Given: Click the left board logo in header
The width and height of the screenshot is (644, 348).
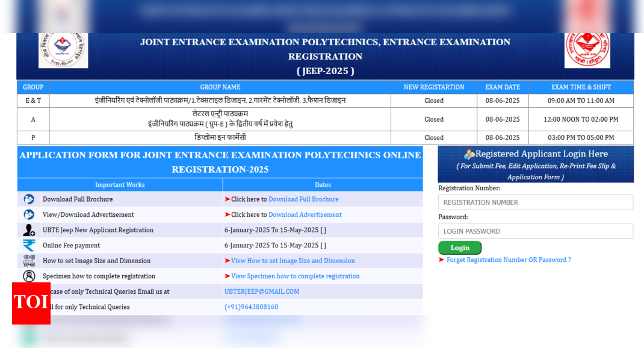Looking at the screenshot, I should (x=63, y=49).
